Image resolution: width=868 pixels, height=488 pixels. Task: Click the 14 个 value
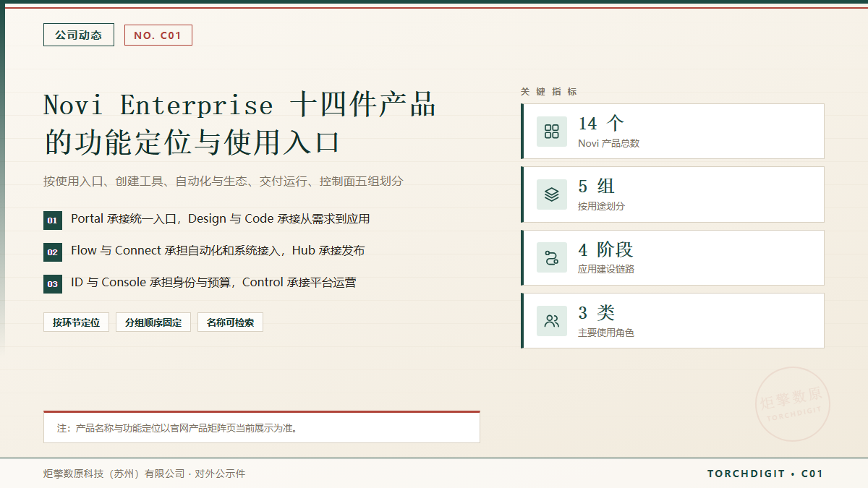pos(601,124)
